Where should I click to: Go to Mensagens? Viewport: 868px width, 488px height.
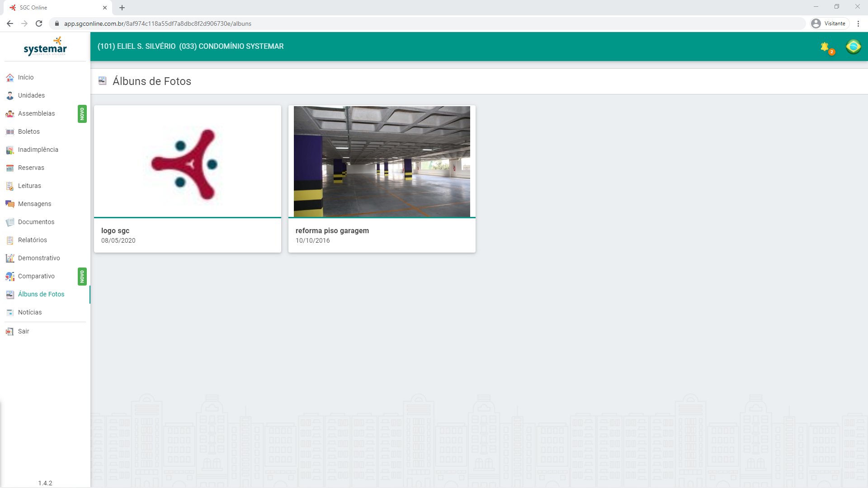tap(34, 204)
